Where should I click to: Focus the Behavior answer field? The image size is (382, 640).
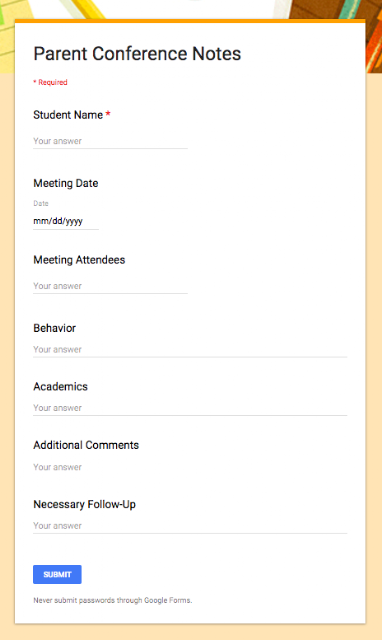tap(190, 350)
